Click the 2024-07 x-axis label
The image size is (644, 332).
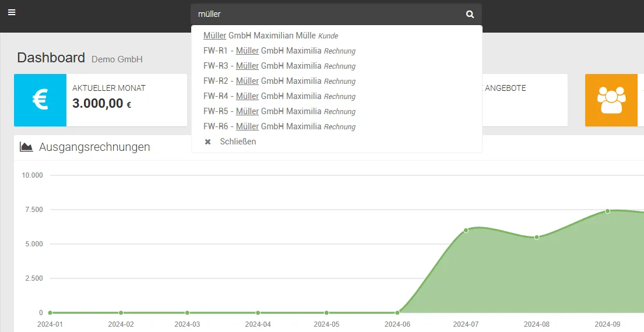point(466,324)
